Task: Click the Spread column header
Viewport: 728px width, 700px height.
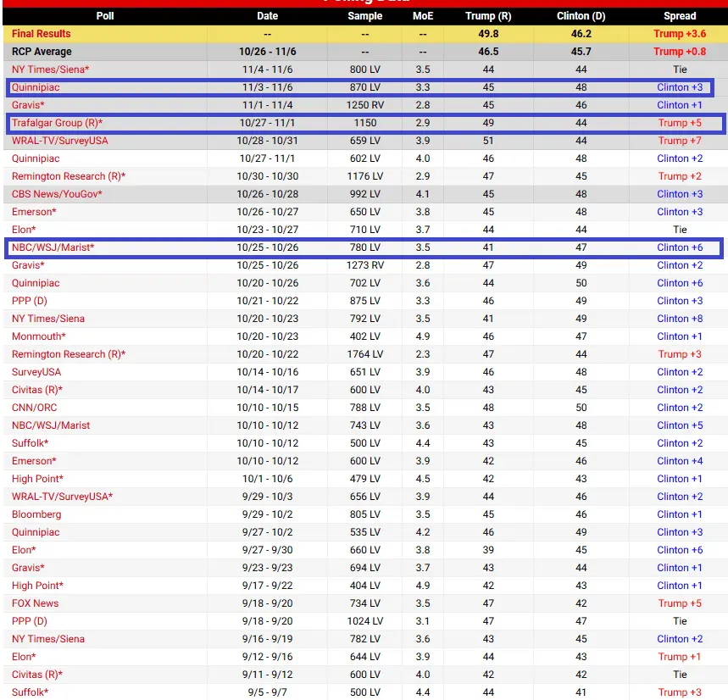Action: pyautogui.click(x=680, y=16)
